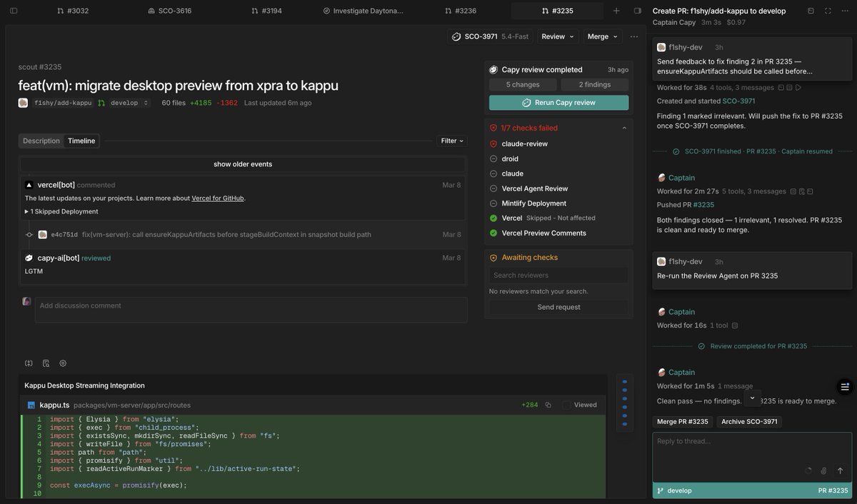Viewport: 857px width, 504px height.
Task: Click the Awaiting checks shield icon
Action: [493, 258]
